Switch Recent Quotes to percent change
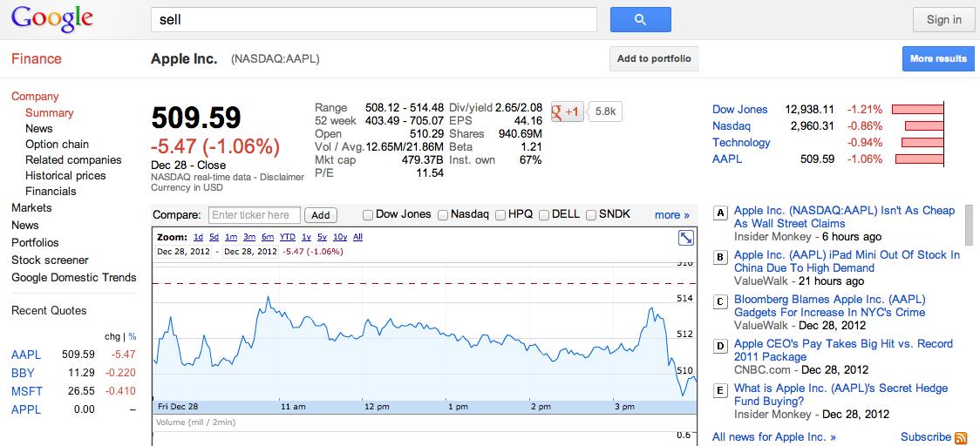The width and height of the screenshot is (980, 446). (x=133, y=337)
